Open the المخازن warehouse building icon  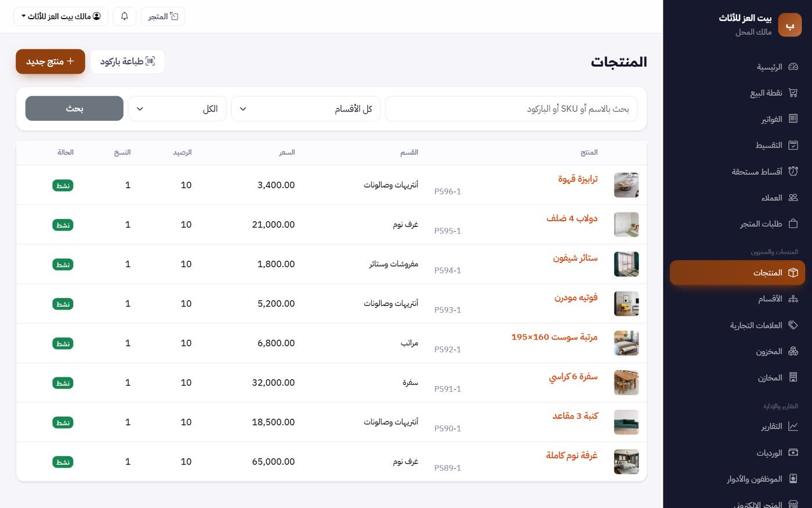[793, 377]
